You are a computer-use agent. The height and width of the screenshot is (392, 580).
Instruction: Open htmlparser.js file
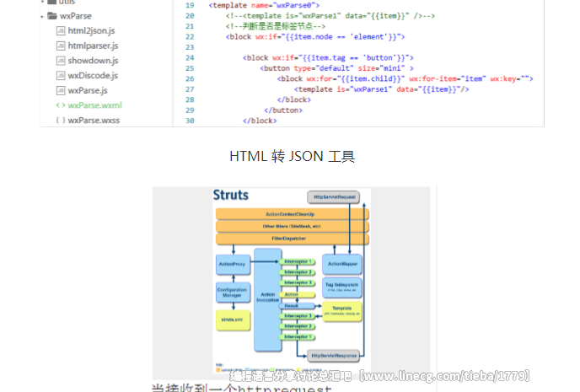94,46
